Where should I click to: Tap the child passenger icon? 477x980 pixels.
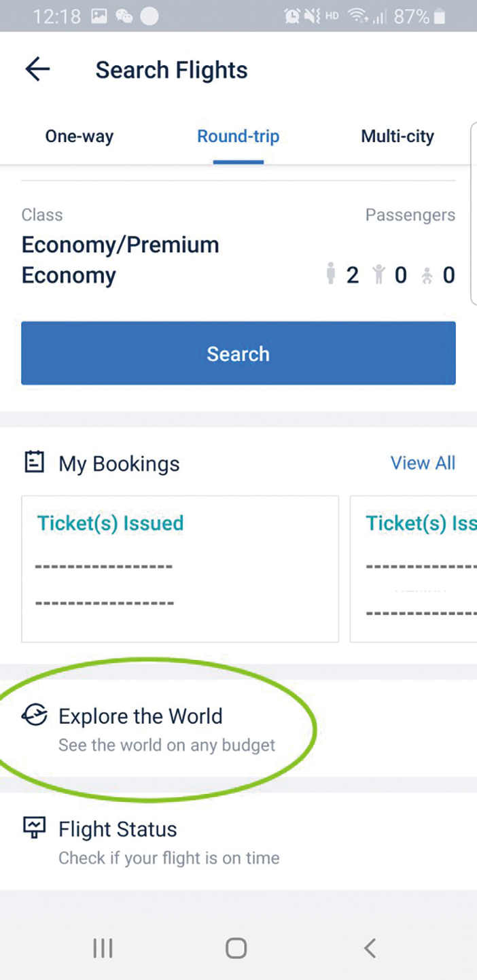pos(379,275)
